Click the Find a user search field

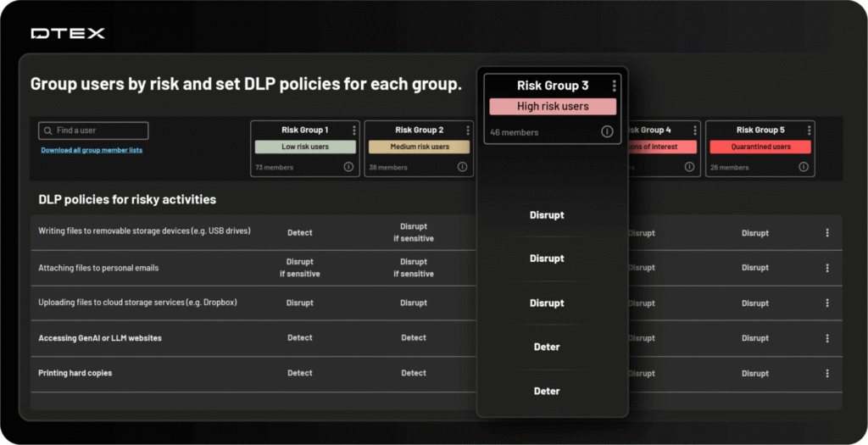(x=93, y=131)
